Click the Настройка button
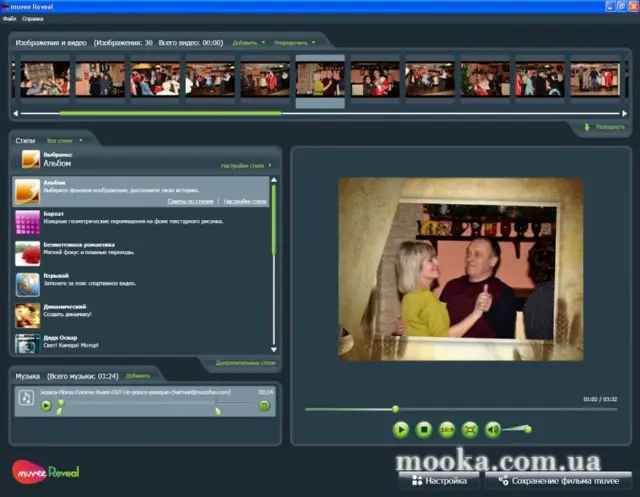 tap(439, 481)
